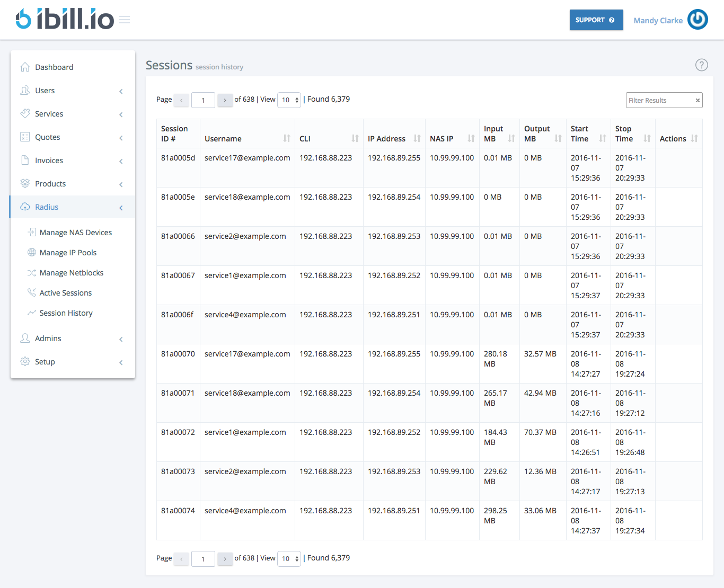This screenshot has width=724, height=588.
Task: Click the Quotes icon in sidebar
Action: tap(25, 137)
